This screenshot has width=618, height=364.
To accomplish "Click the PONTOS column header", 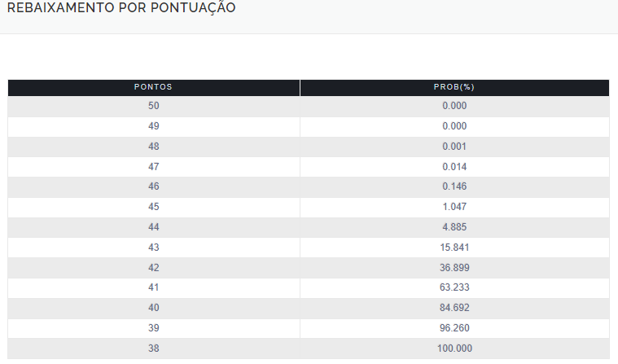I will click(x=154, y=88).
